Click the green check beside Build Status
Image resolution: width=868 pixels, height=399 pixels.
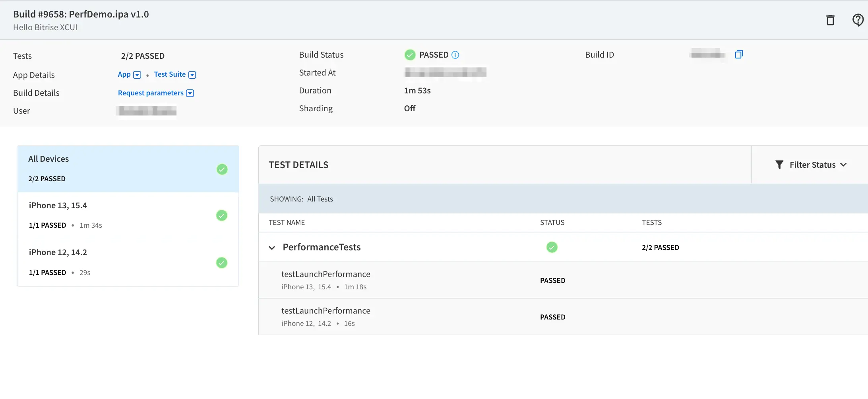410,55
